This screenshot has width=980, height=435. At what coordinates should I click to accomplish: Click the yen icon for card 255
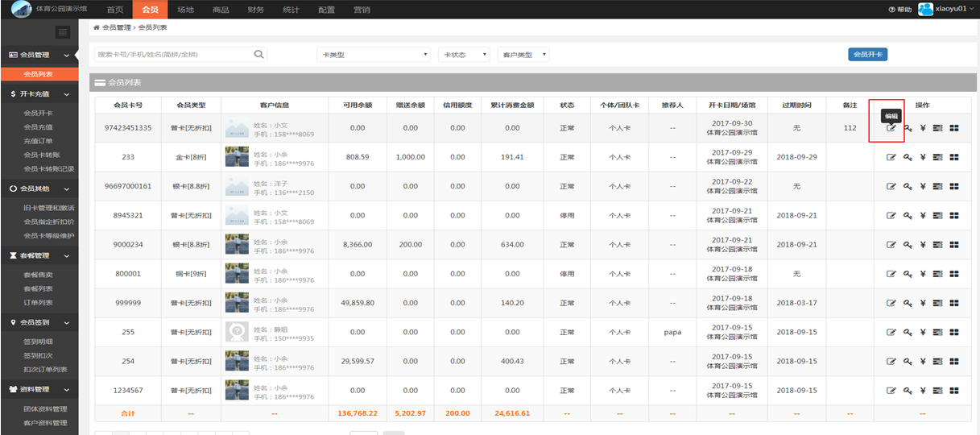click(x=923, y=332)
